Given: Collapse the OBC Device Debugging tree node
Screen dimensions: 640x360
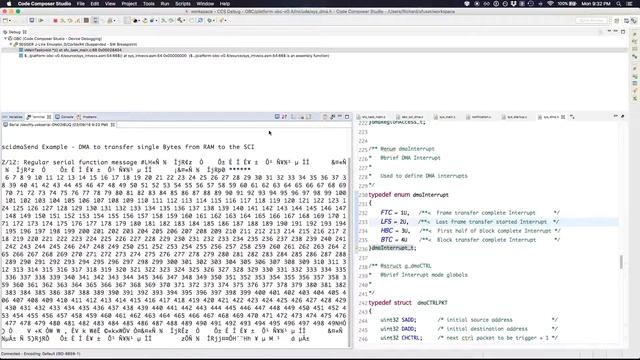Looking at the screenshot, I should click(6, 39).
